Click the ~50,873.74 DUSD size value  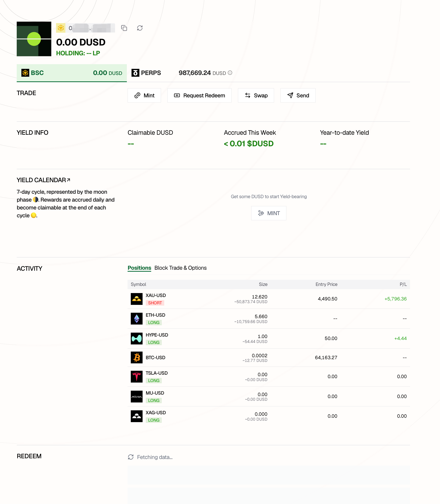251,302
